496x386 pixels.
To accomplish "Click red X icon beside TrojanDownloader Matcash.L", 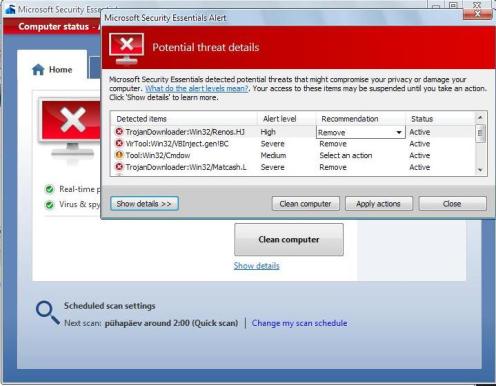I will (119, 167).
